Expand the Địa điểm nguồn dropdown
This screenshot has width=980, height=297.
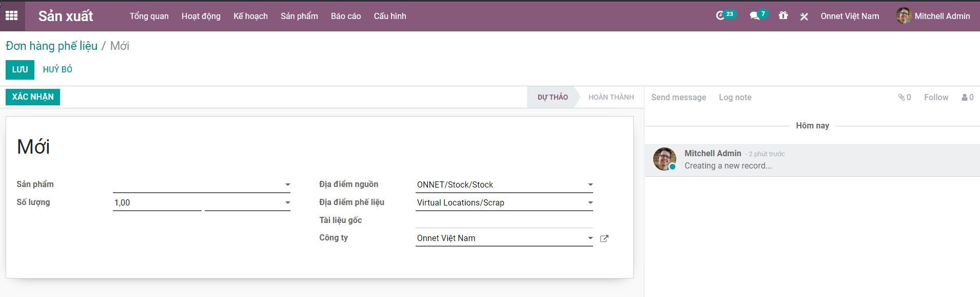point(590,184)
